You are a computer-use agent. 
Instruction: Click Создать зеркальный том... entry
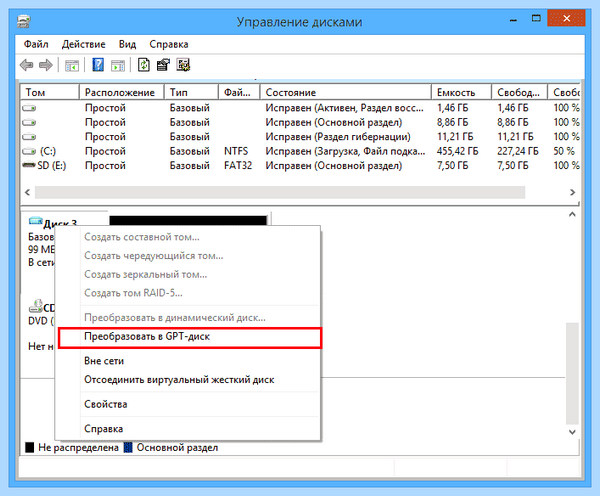click(188, 274)
